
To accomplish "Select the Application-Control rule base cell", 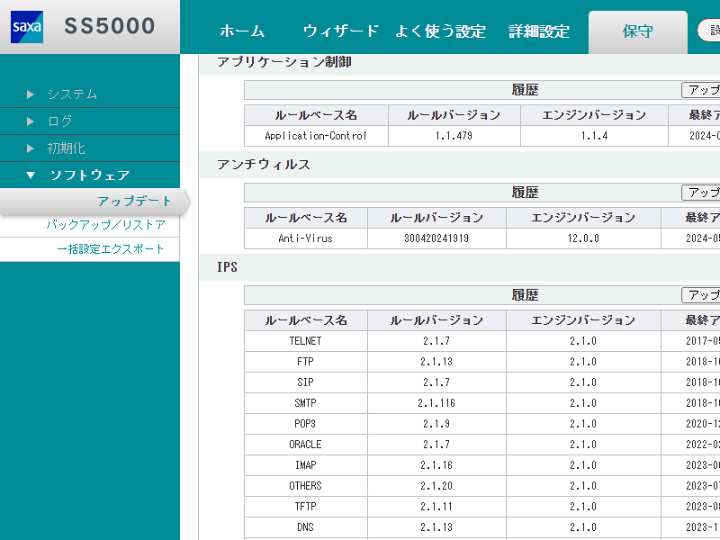I will 315,136.
